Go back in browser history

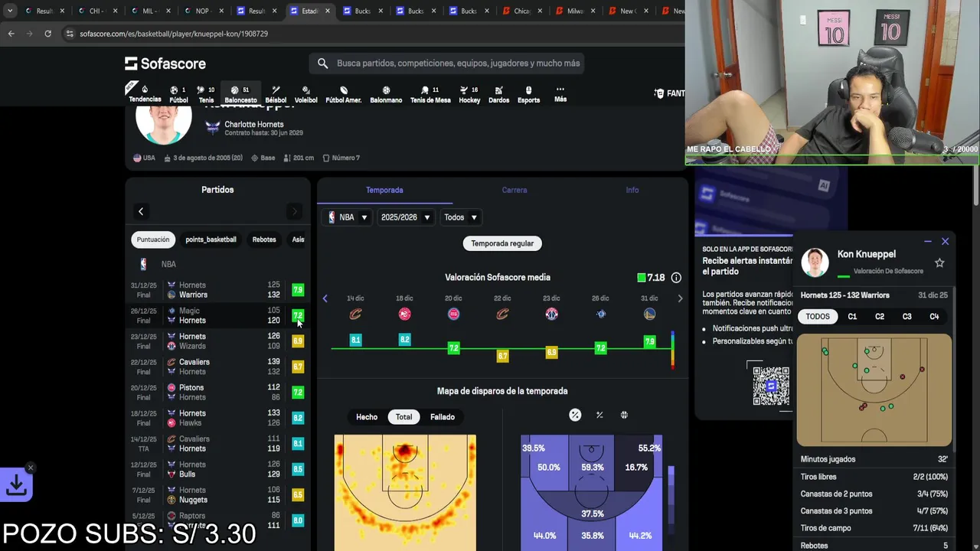click(x=11, y=34)
